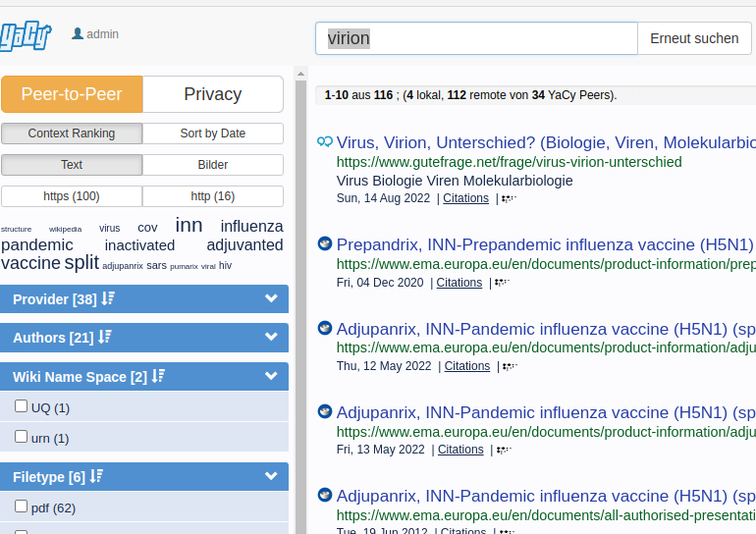Image resolution: width=756 pixels, height=534 pixels.
Task: Click the sort icon next to Authors
Action: [x=105, y=338]
